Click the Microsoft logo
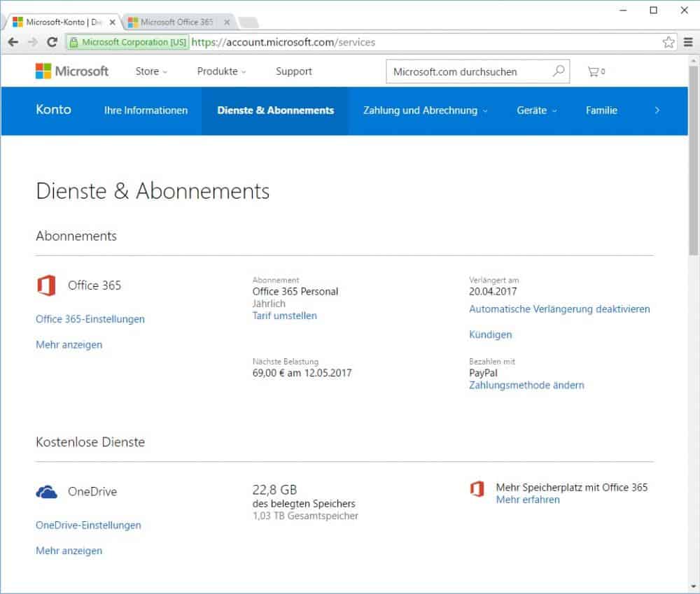The width and height of the screenshot is (700, 594). pyautogui.click(x=72, y=71)
